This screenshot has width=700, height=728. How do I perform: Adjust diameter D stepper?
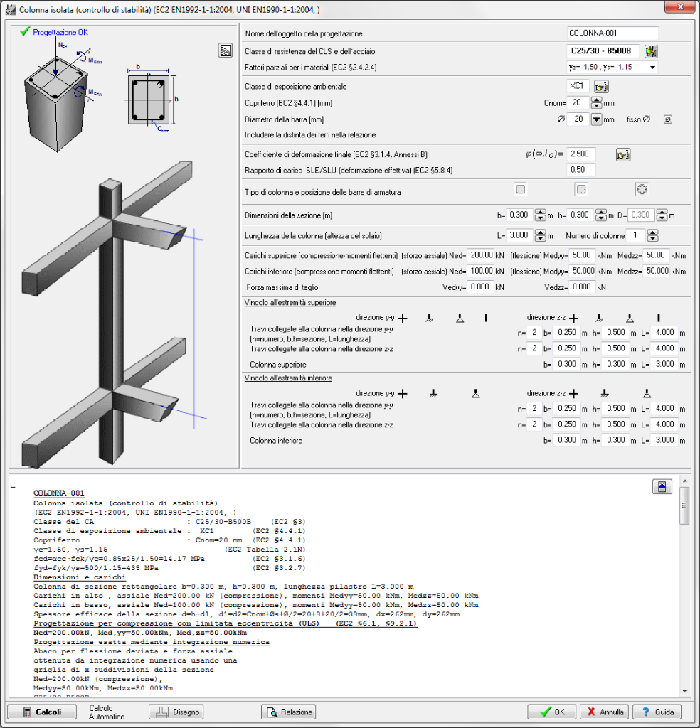point(662,215)
